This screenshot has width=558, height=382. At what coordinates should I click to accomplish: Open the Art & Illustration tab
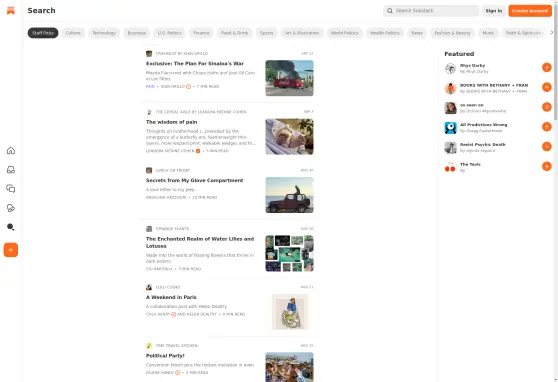click(302, 33)
